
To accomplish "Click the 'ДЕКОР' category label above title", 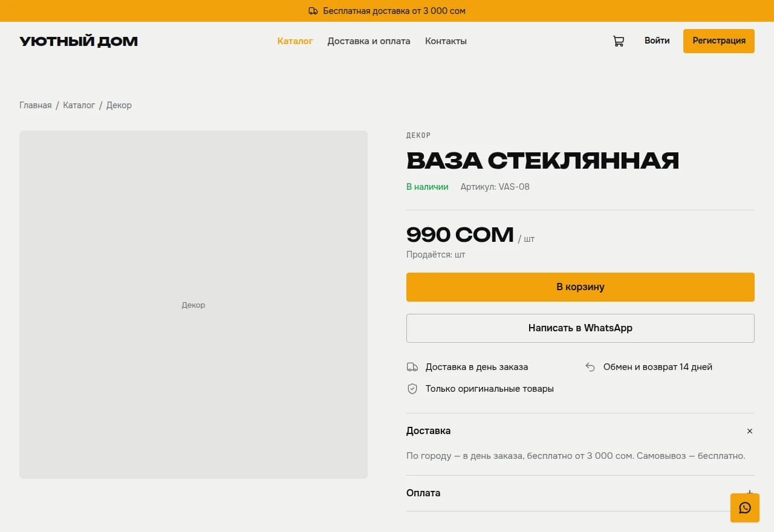I will click(418, 135).
